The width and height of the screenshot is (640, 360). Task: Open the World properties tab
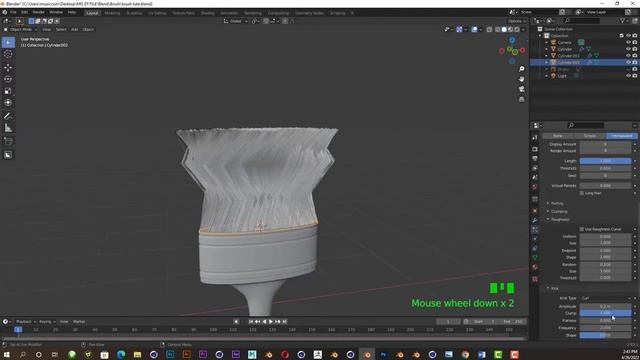(535, 187)
